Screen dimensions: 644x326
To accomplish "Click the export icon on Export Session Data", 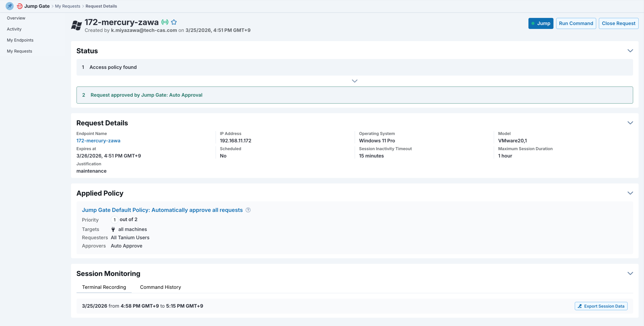I will (580, 306).
